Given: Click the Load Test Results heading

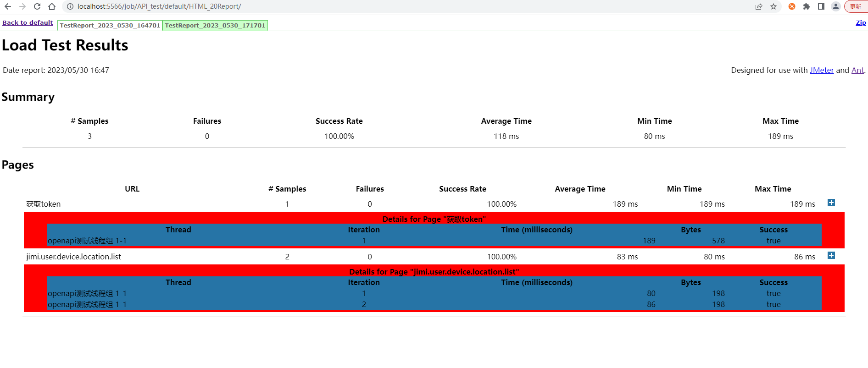Looking at the screenshot, I should pyautogui.click(x=65, y=45).
